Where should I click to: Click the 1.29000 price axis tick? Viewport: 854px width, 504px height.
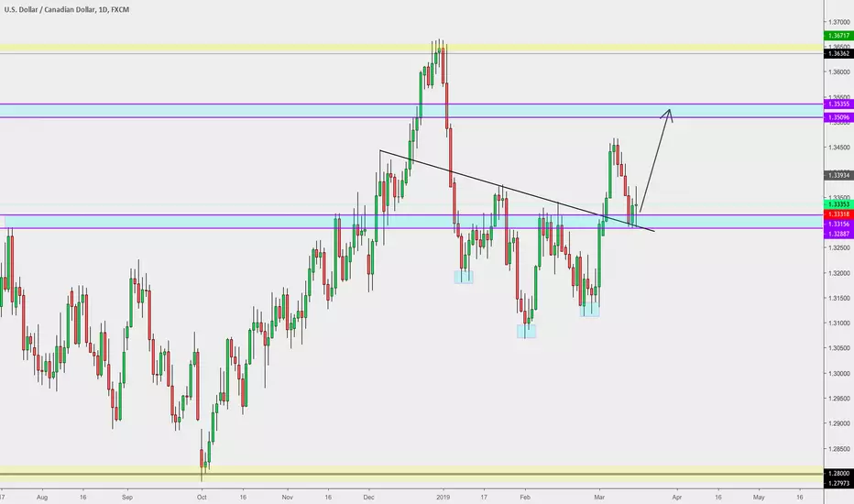838,423
